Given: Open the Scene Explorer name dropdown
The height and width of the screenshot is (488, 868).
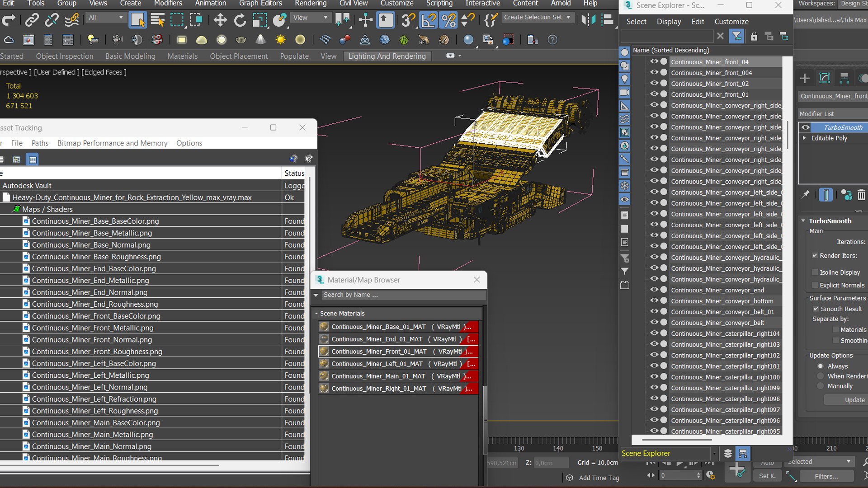Looking at the screenshot, I should pos(714,453).
